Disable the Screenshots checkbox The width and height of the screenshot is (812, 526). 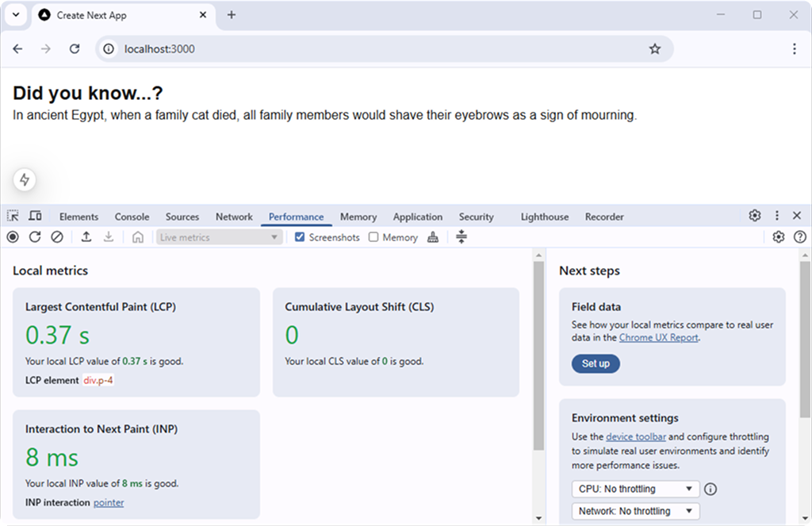[x=299, y=236]
